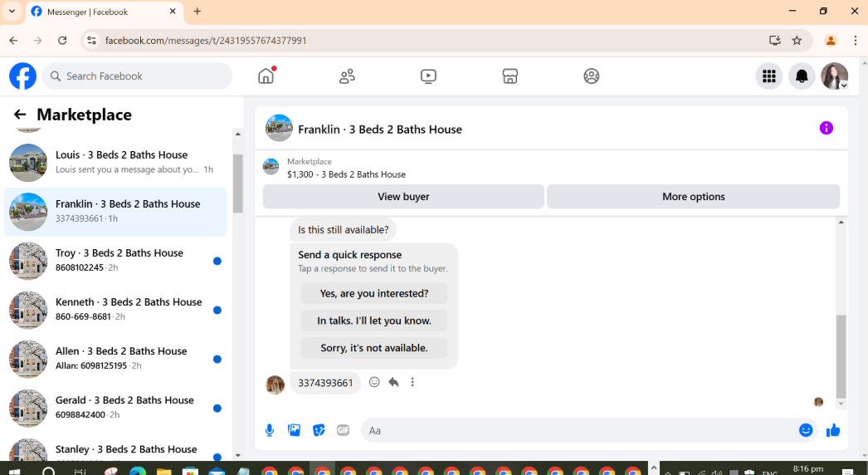The image size is (868, 475).
Task: Click install app icon in the address bar
Action: [x=775, y=40]
